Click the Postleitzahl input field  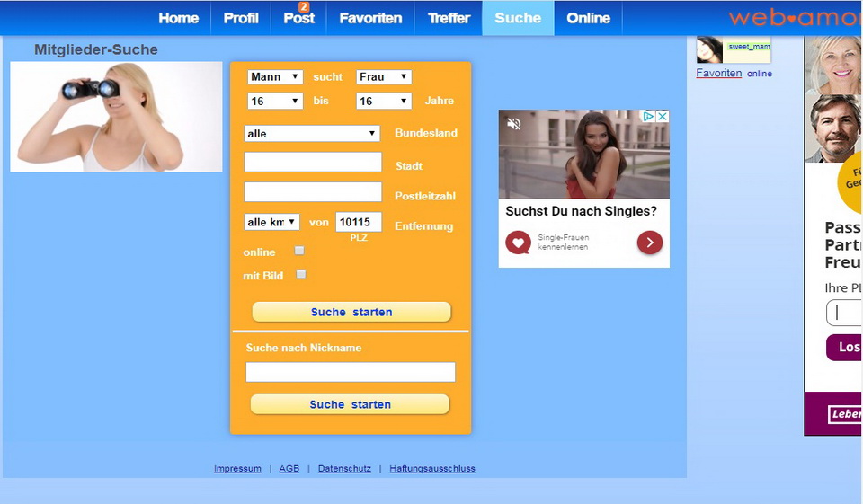tap(313, 192)
